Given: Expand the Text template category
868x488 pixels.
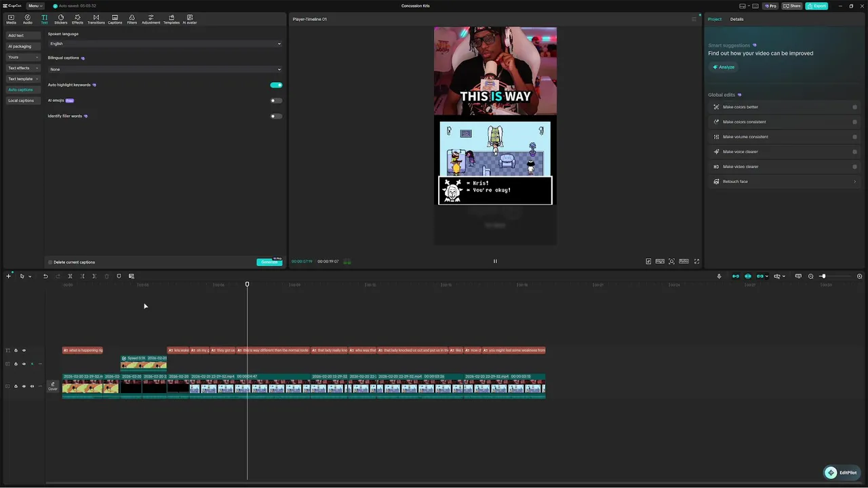Looking at the screenshot, I should pos(24,79).
